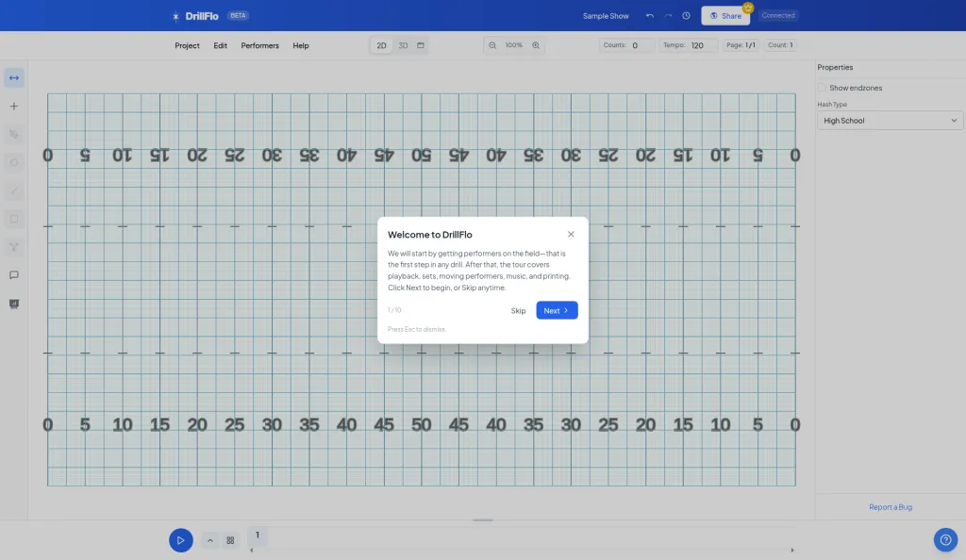Click the branching path tool in sidebar
The width and height of the screenshot is (966, 560).
click(13, 247)
